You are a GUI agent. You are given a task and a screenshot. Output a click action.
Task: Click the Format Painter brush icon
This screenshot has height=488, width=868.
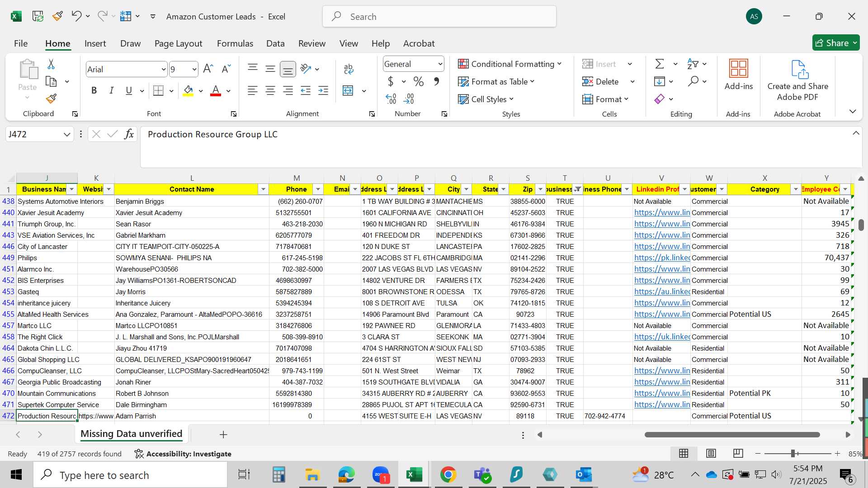click(x=51, y=99)
